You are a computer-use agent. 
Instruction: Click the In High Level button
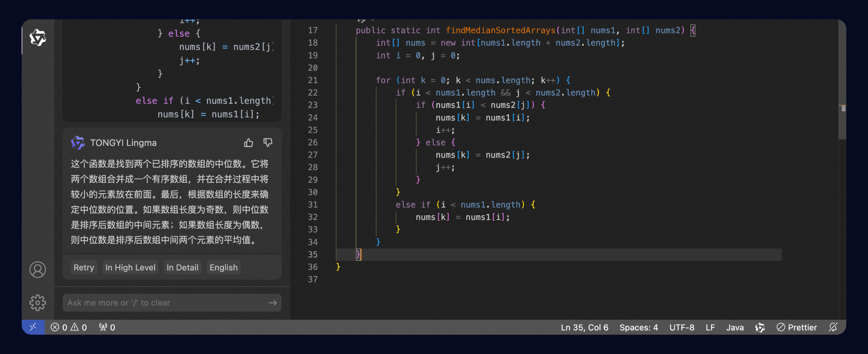click(x=130, y=267)
